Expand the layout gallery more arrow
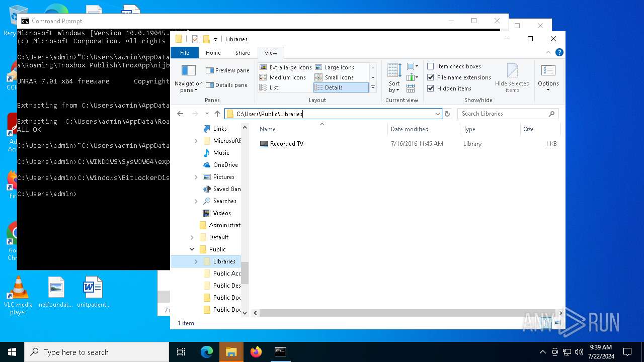This screenshot has height=362, width=644. point(373,87)
